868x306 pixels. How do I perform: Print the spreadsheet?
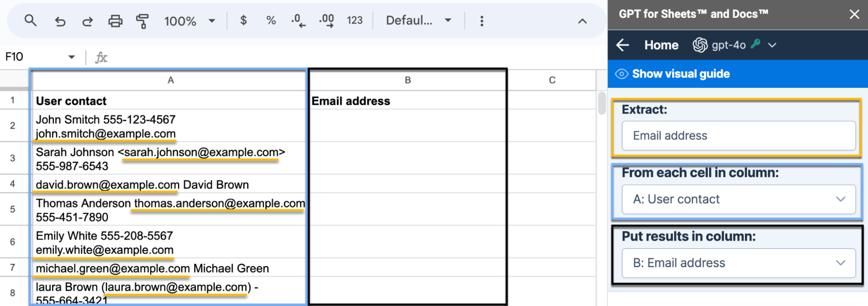(x=115, y=21)
